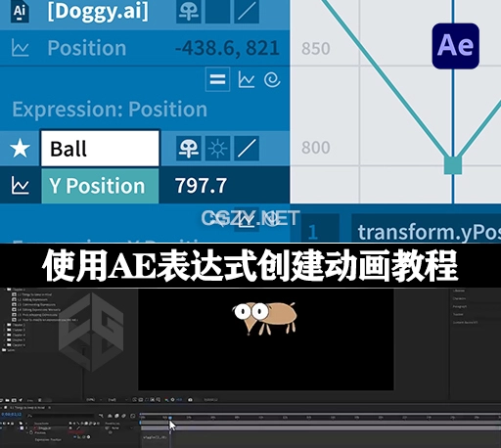Screen dimensions: 501x448
Task: Expand the Chapter 6 folder in Project panel
Action: (3, 345)
